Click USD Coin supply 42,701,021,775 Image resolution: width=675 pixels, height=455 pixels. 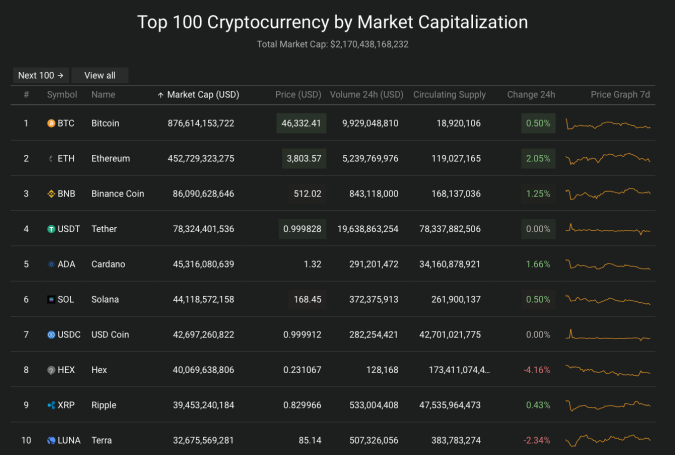coord(450,335)
